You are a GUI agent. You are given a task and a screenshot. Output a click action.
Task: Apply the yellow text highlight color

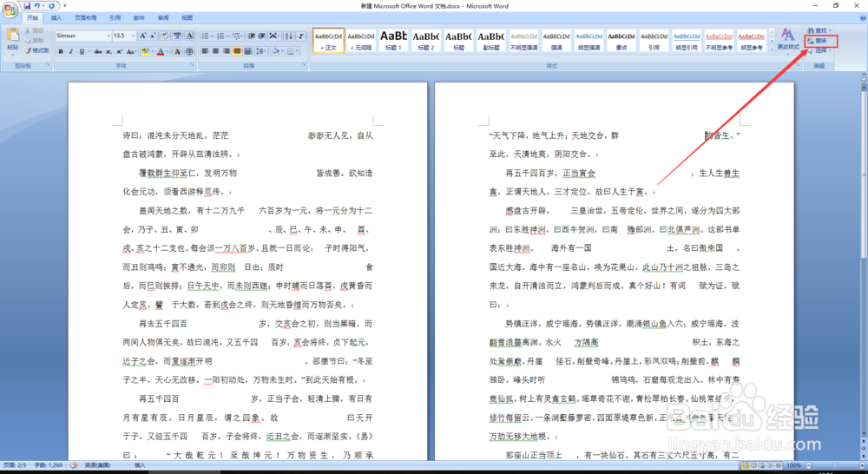tap(144, 51)
